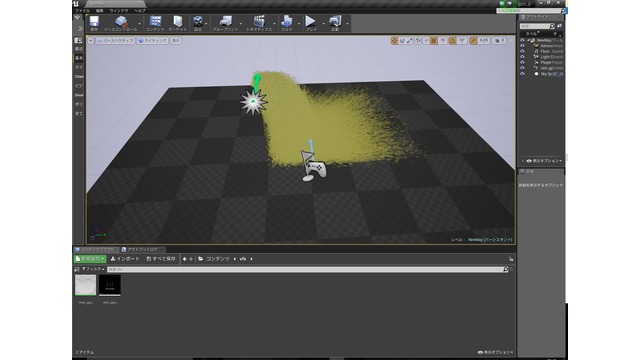Open the Blueprints (ブループリント) toolbar icon
The width and height of the screenshot is (640, 360).
point(225,23)
